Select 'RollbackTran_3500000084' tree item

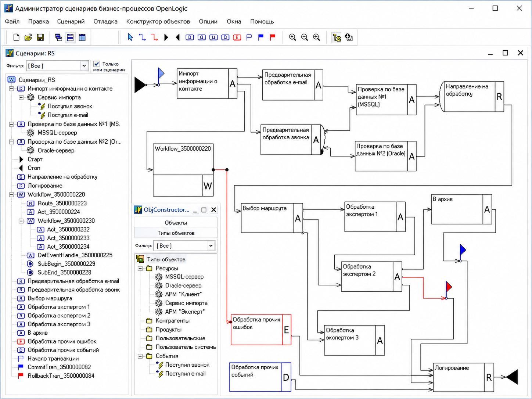click(61, 376)
